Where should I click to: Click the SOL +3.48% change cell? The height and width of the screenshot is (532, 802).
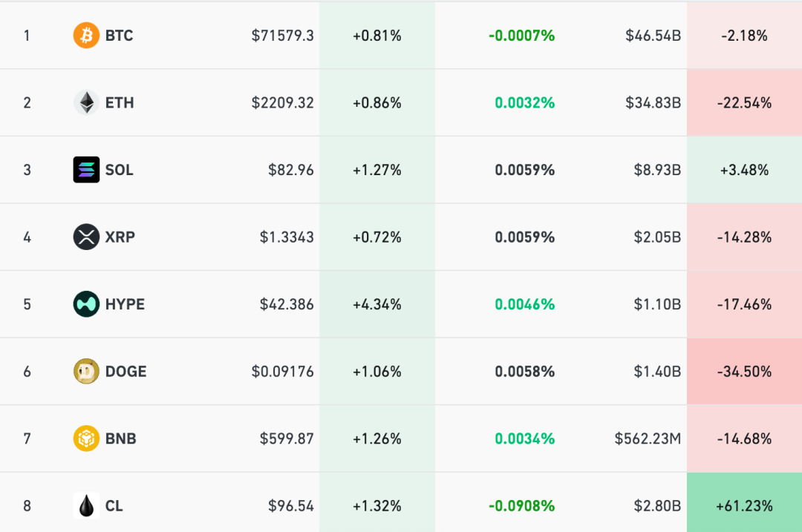[x=744, y=170]
